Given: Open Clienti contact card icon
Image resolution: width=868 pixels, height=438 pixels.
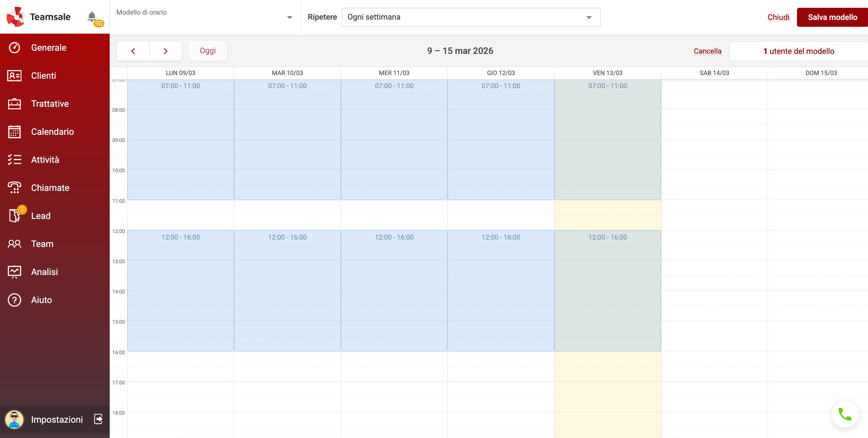Looking at the screenshot, I should (x=15, y=76).
